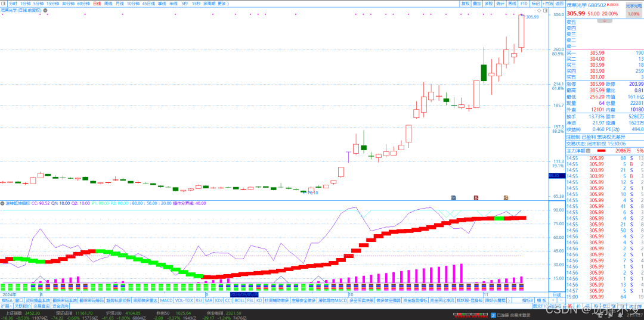
Task: Click the 多股 multi-stock button
Action: point(488,4)
